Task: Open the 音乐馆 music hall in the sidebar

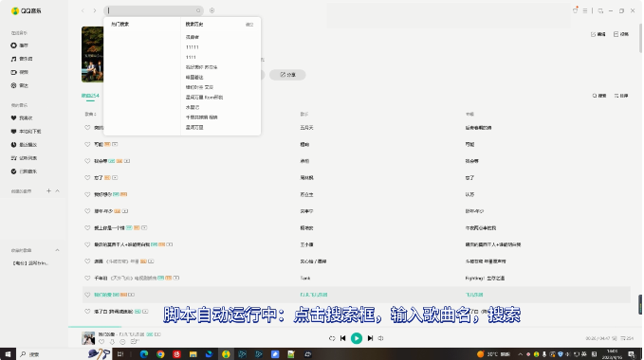Action: point(22,59)
